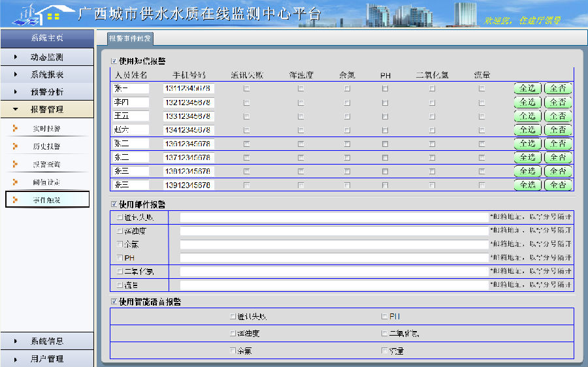
Task: Click the phone number field 13112345678
Action: click(x=188, y=88)
